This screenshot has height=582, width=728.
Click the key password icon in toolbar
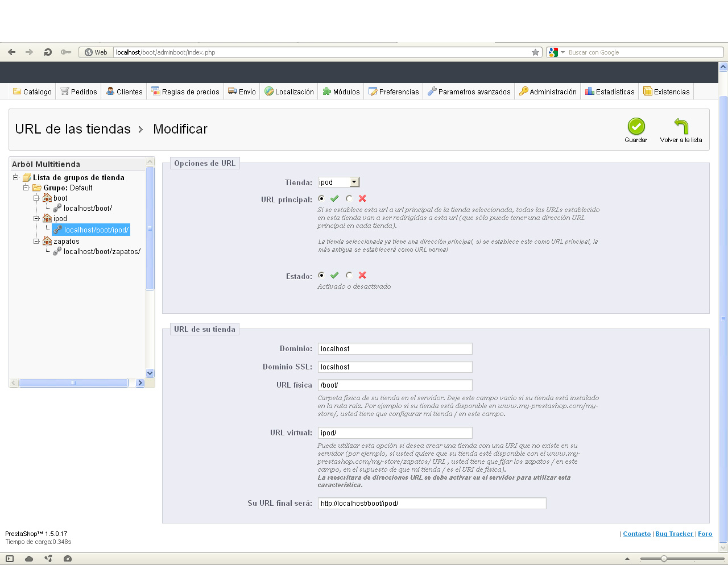coord(66,52)
